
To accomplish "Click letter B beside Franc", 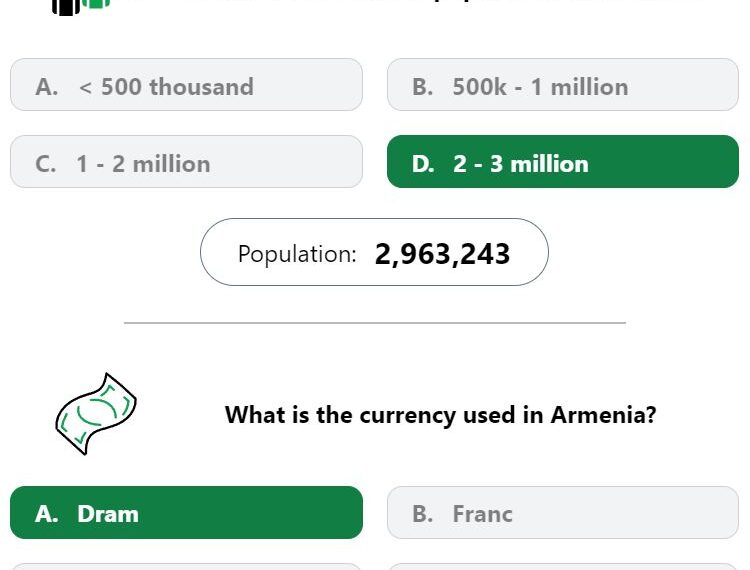I will (x=423, y=514).
